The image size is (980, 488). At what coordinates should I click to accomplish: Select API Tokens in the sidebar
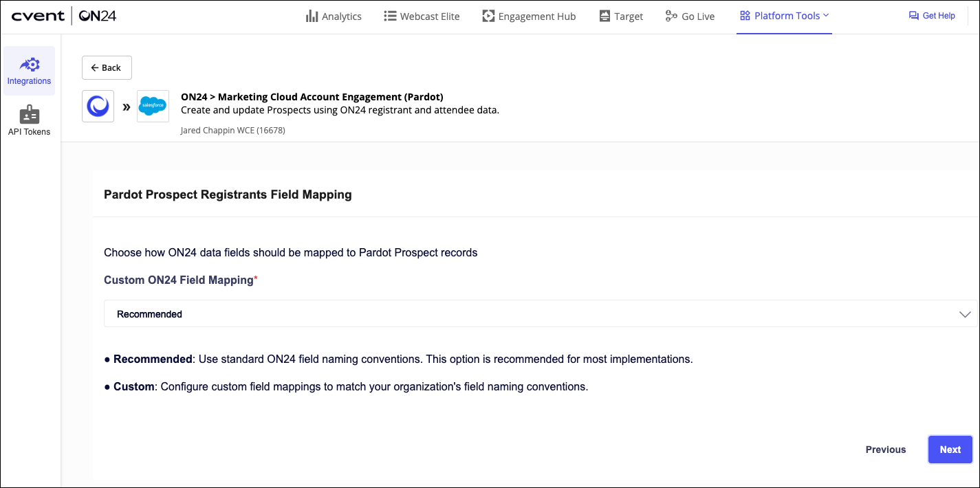(x=29, y=121)
